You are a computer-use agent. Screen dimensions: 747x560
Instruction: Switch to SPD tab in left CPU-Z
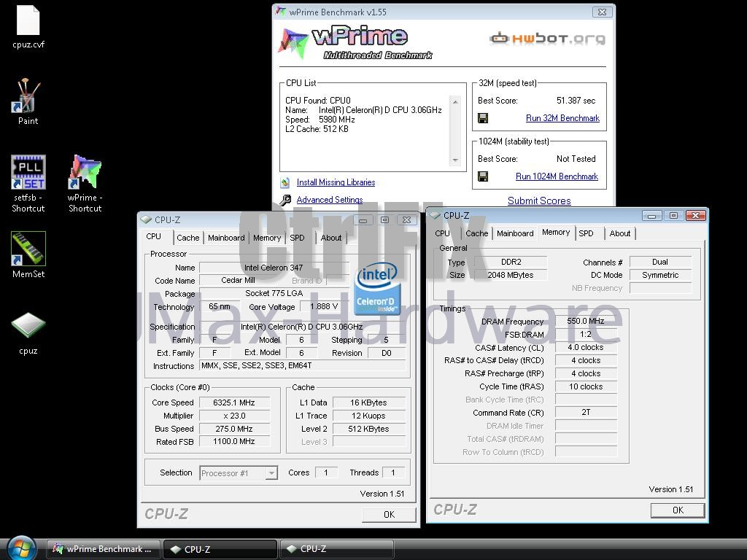[298, 238]
